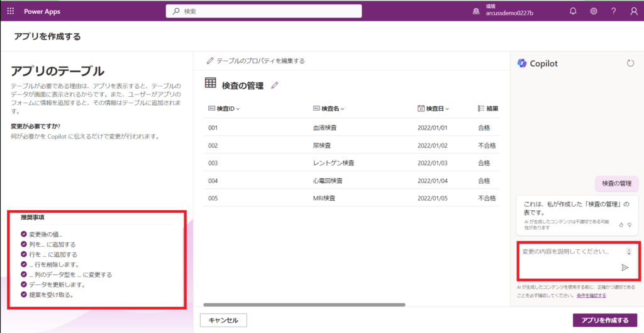Click the 2022/01/04 date cell
The width and height of the screenshot is (644, 333).
click(x=433, y=181)
